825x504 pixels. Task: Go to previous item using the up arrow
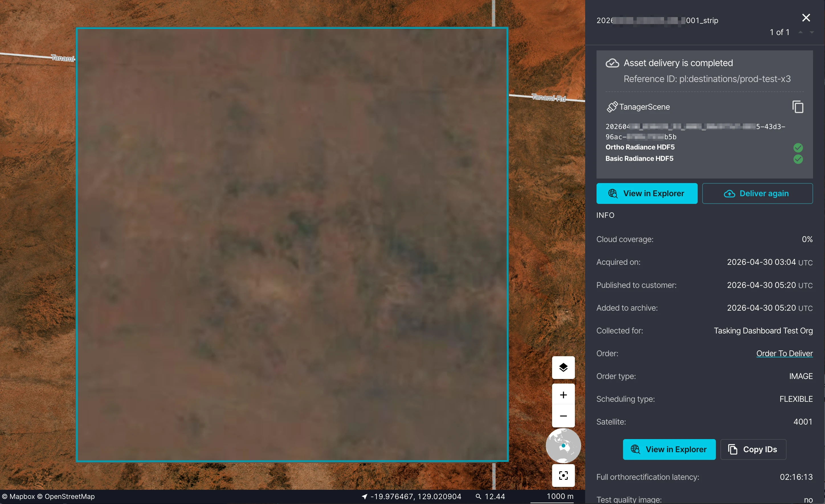click(801, 32)
